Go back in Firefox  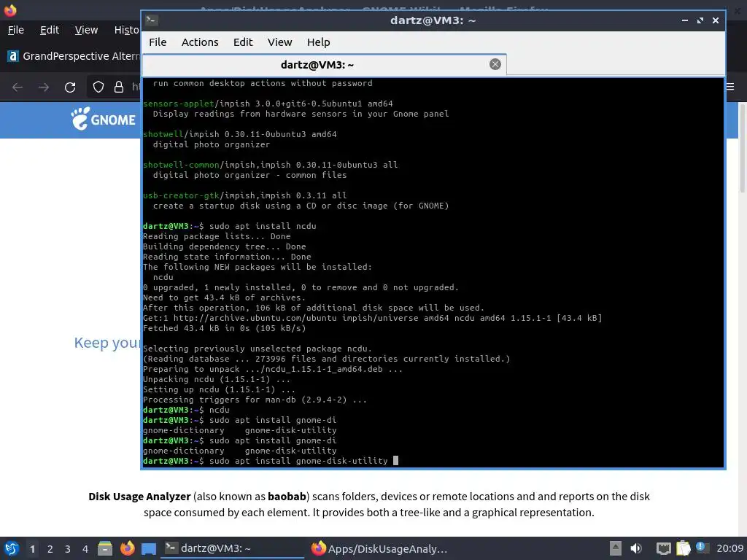(18, 87)
